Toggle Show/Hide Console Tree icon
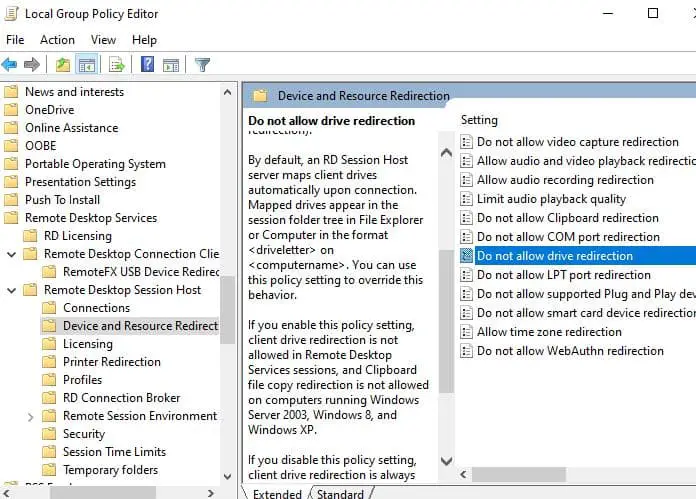 [87, 65]
